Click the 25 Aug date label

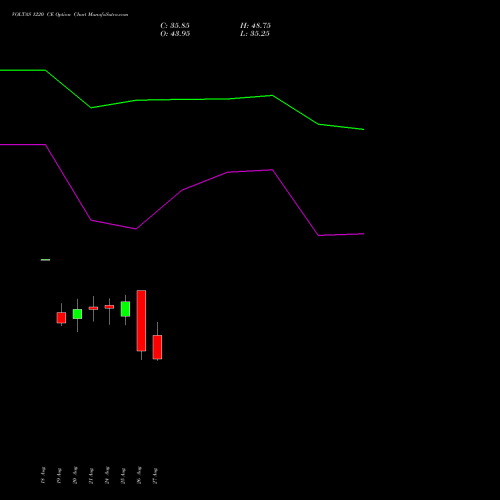coord(123,475)
